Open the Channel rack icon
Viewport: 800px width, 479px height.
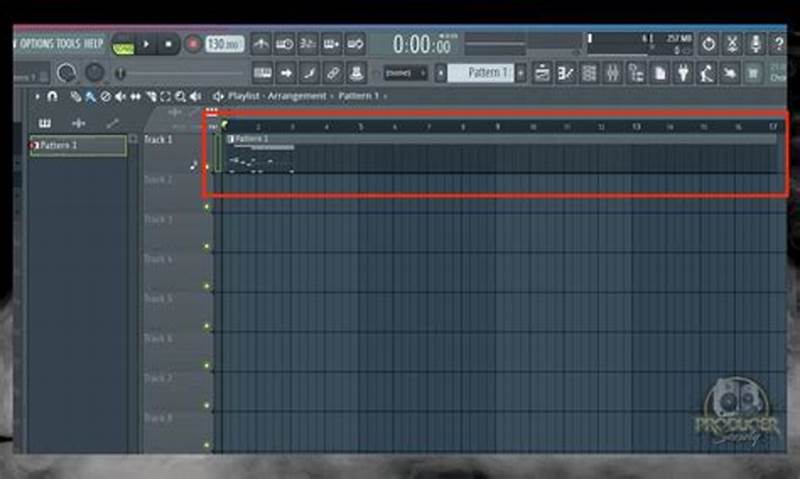point(589,73)
